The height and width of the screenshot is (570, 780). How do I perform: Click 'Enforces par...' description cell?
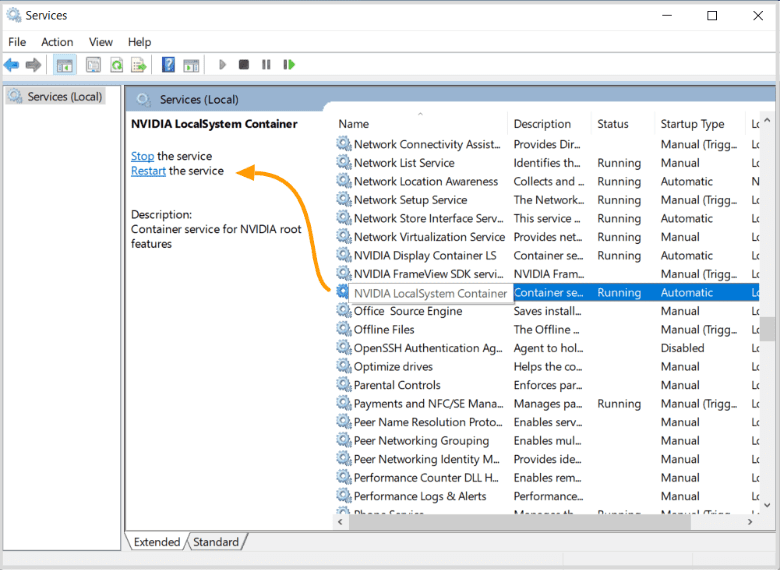coord(548,385)
